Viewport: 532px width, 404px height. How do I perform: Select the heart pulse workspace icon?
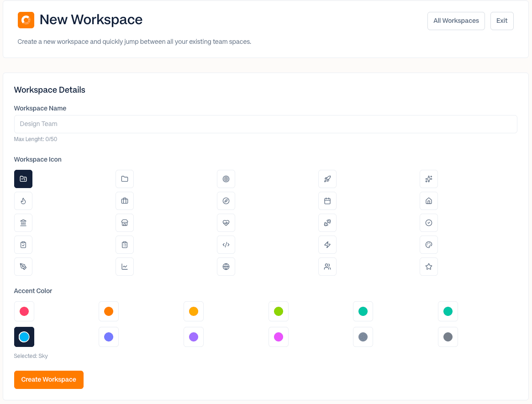pos(226,223)
